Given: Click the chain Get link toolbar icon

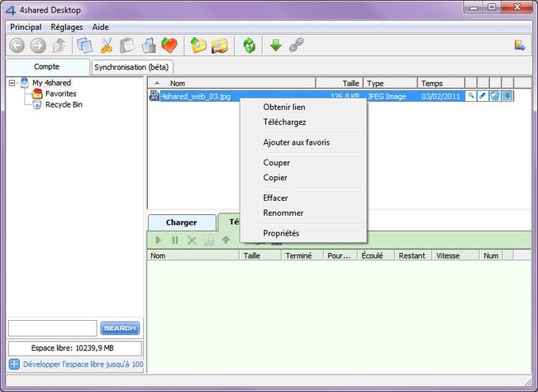Looking at the screenshot, I should point(297,45).
